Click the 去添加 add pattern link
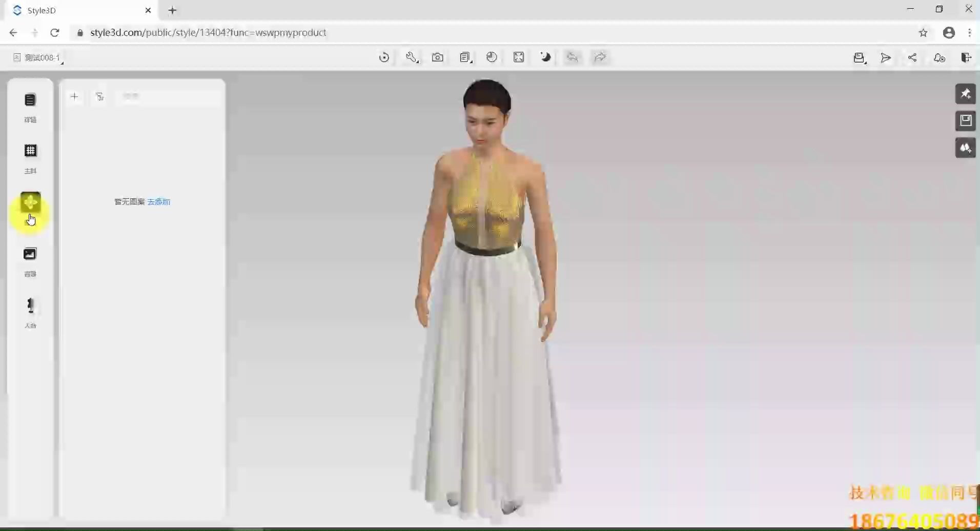 click(159, 201)
